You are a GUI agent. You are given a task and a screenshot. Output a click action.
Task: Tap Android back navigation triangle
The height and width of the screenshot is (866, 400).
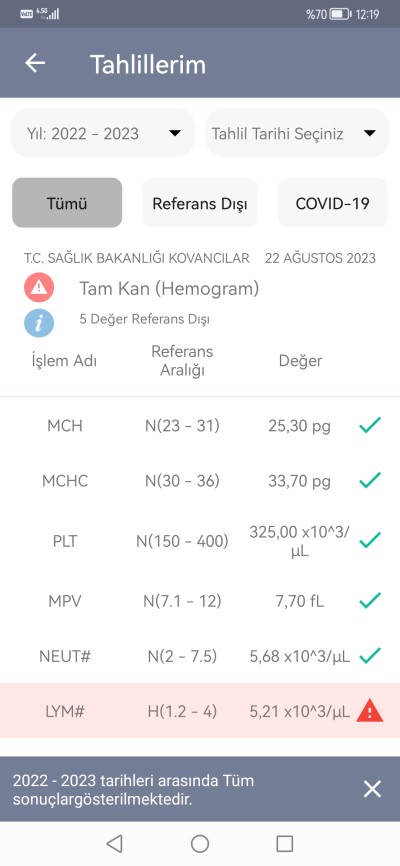tap(114, 843)
